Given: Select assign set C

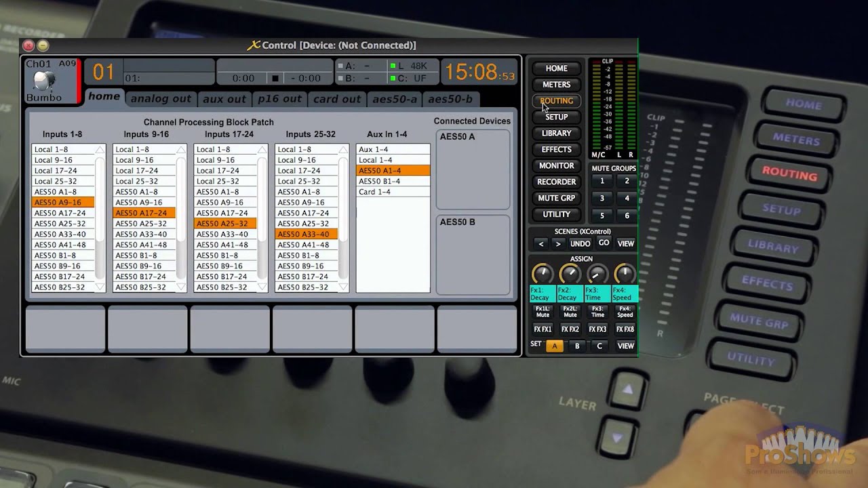Looking at the screenshot, I should point(599,346).
